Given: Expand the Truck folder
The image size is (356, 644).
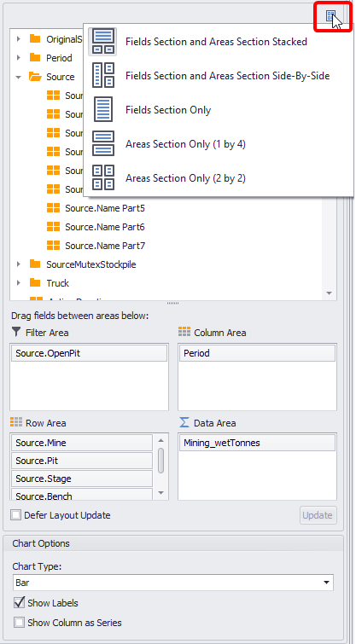Looking at the screenshot, I should [19, 283].
